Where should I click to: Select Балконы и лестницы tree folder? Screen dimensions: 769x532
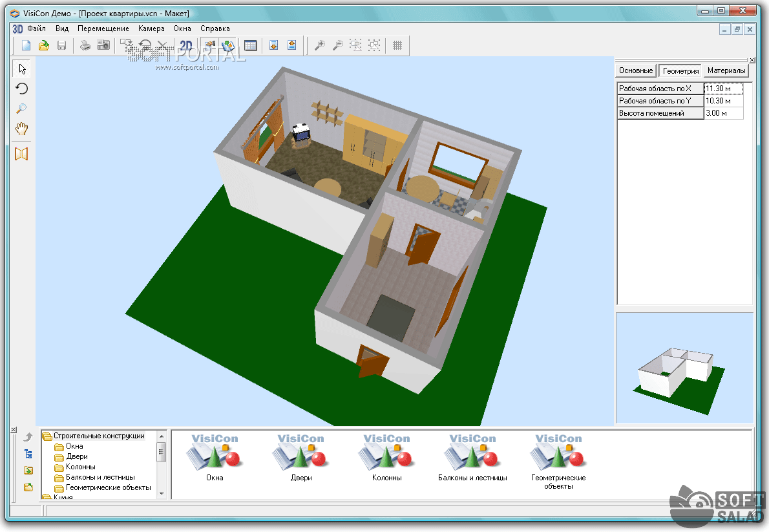pyautogui.click(x=100, y=477)
